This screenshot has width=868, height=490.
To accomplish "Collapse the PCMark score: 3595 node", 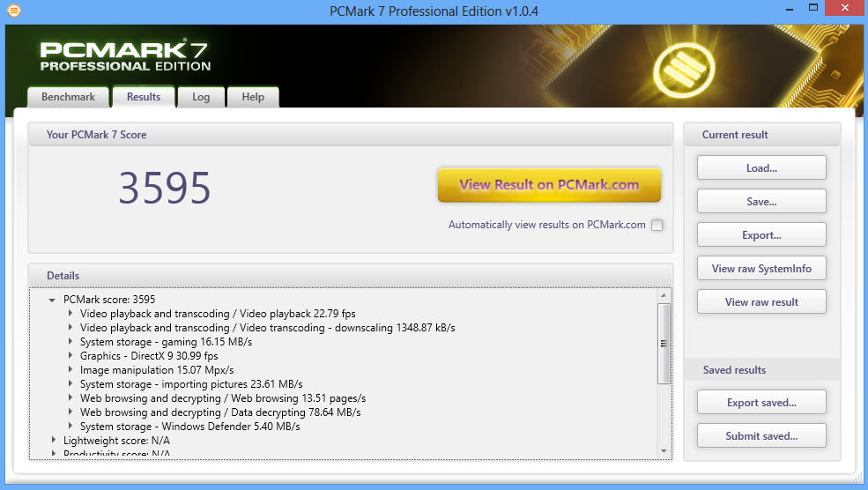I will point(51,301).
